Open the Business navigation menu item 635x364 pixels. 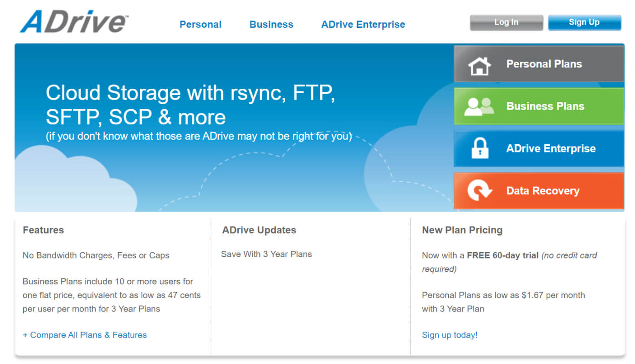click(x=271, y=25)
